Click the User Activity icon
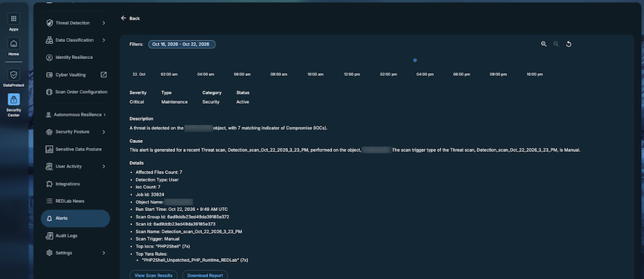This screenshot has height=279, width=644. point(49,167)
